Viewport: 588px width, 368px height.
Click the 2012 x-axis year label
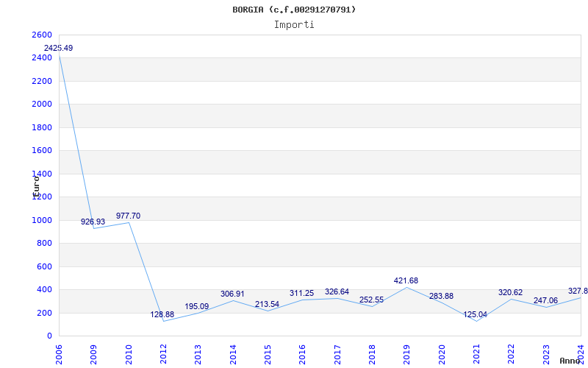click(x=163, y=354)
